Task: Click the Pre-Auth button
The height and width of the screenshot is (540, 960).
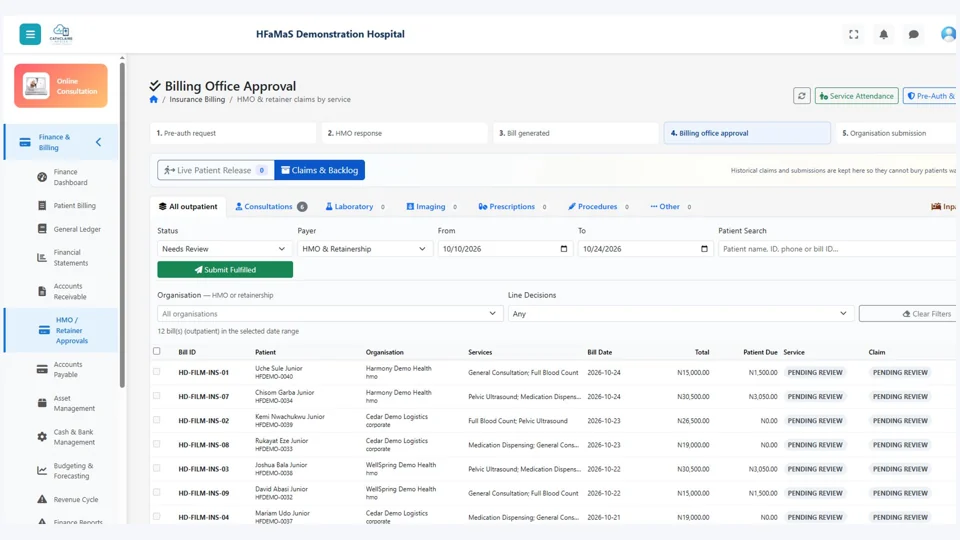Action: pos(930,96)
